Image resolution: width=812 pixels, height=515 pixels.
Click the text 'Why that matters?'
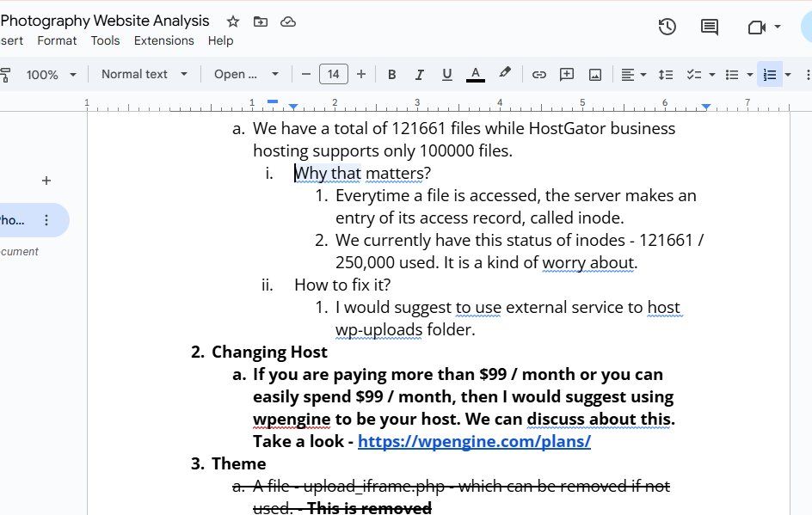362,173
